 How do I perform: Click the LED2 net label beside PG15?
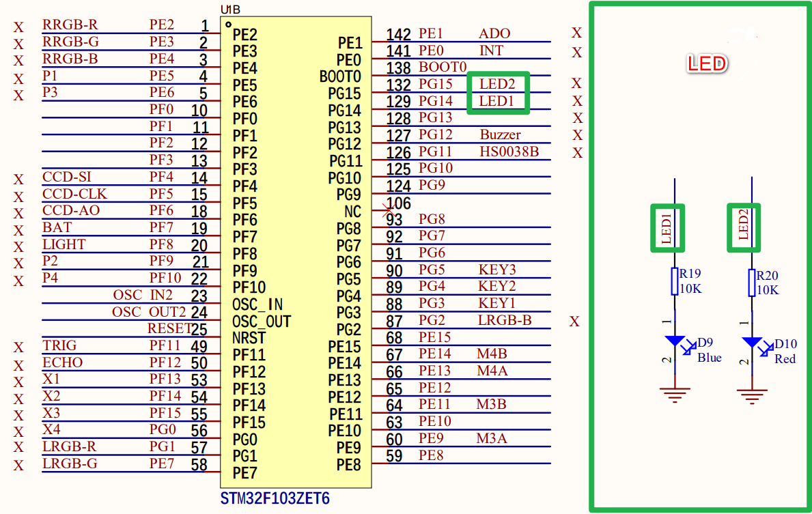click(x=496, y=84)
